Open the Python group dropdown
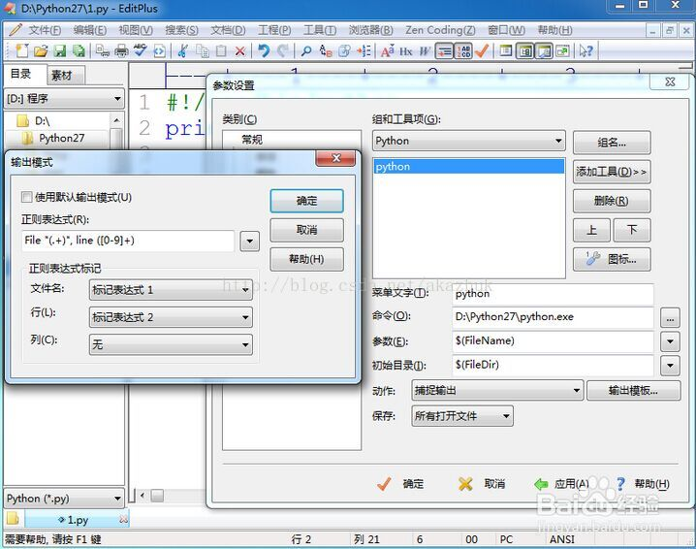The width and height of the screenshot is (696, 549). [x=469, y=141]
